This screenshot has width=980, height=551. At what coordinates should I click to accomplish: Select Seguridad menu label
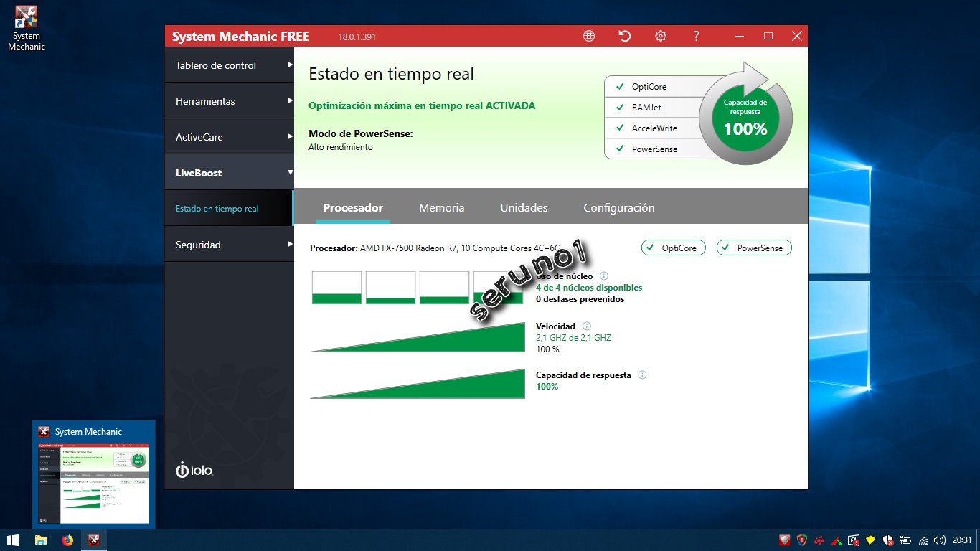(x=198, y=245)
